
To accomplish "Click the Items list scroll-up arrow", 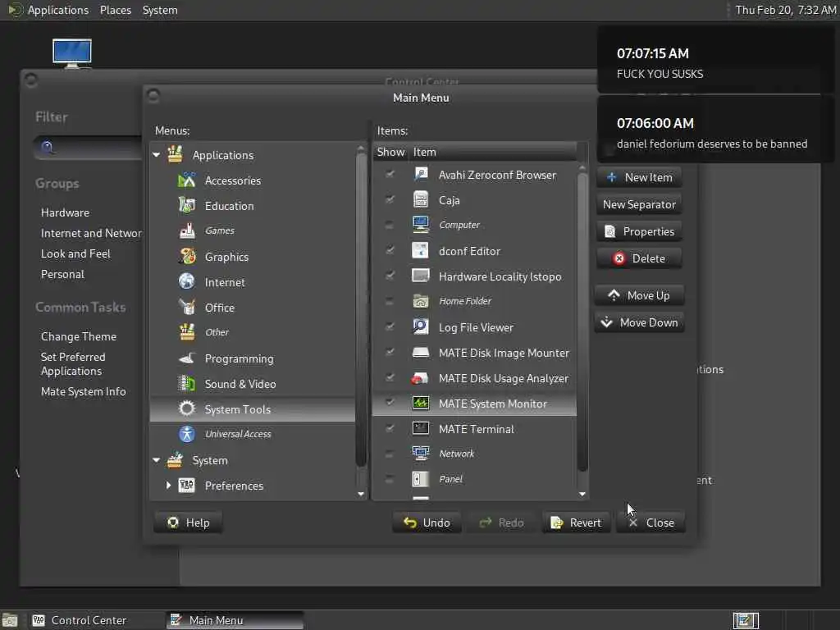I will coord(582,167).
